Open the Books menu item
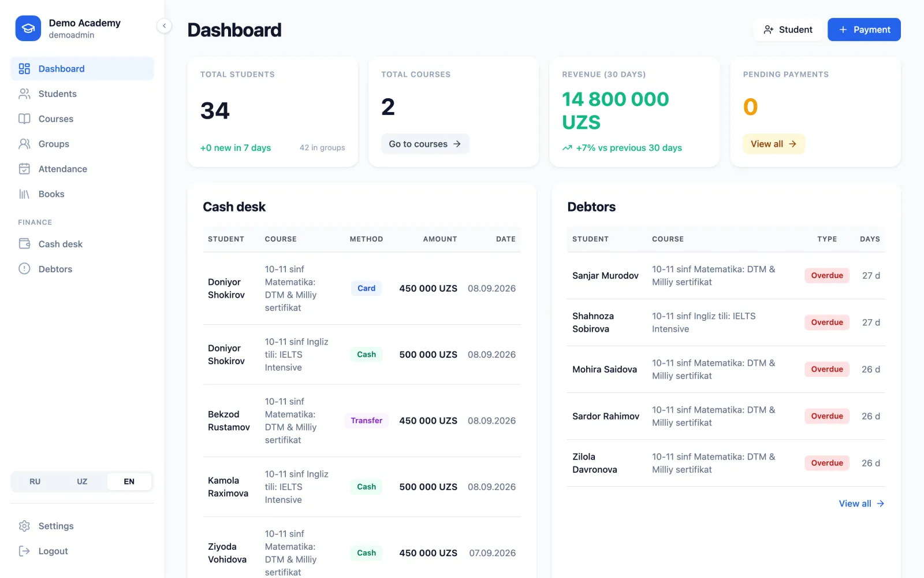924x578 pixels. (82, 194)
